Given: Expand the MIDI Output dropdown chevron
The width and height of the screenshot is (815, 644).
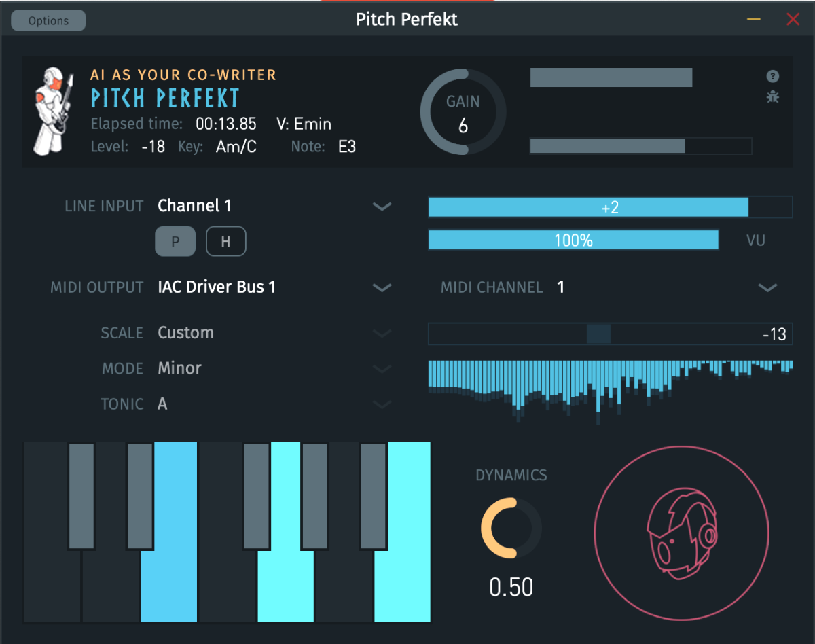Looking at the screenshot, I should pos(382,288).
